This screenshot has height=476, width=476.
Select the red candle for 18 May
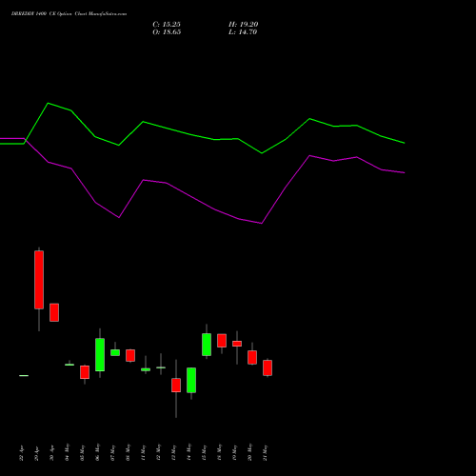[222, 341]
